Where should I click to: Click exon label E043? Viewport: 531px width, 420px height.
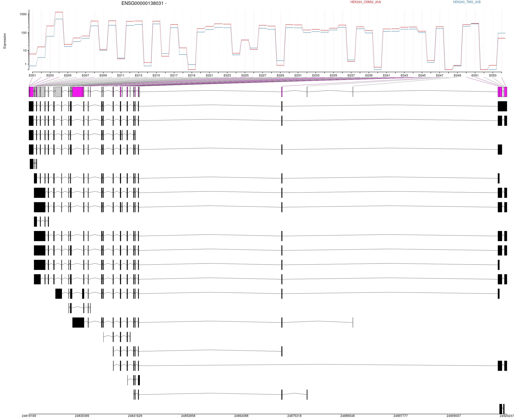pyautogui.click(x=404, y=76)
